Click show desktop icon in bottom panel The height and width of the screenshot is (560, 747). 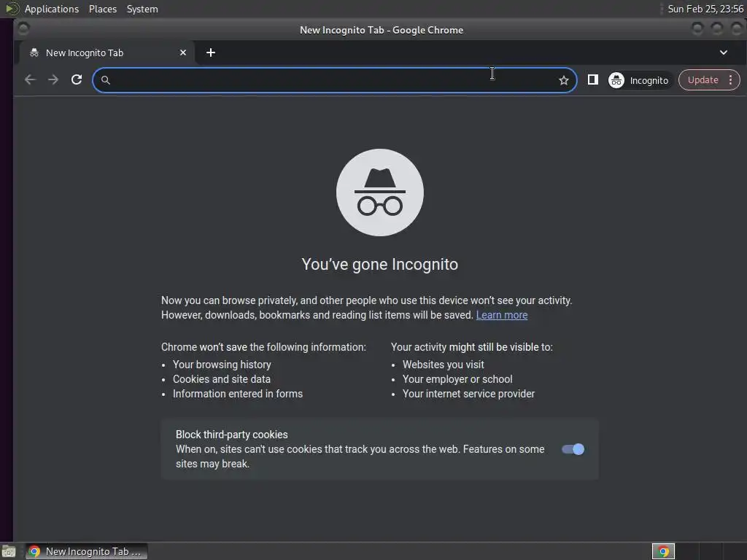9,551
